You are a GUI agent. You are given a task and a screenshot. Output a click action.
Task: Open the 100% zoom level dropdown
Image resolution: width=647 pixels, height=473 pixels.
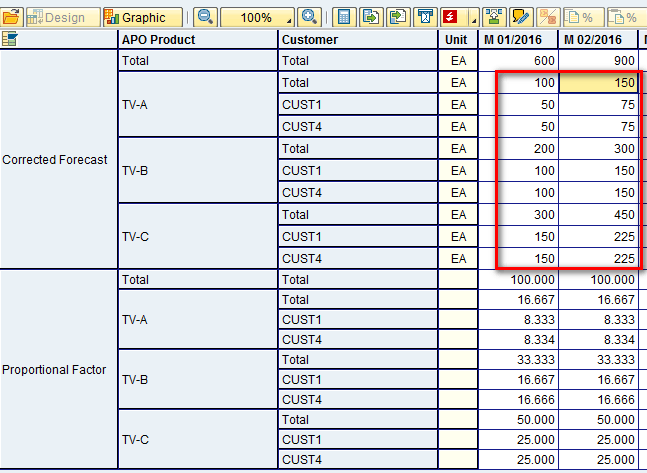click(x=257, y=17)
